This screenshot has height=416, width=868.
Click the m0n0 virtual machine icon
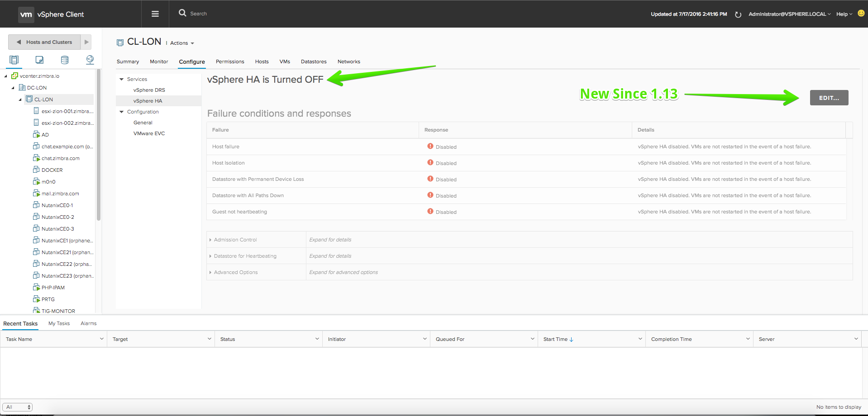pyautogui.click(x=37, y=181)
